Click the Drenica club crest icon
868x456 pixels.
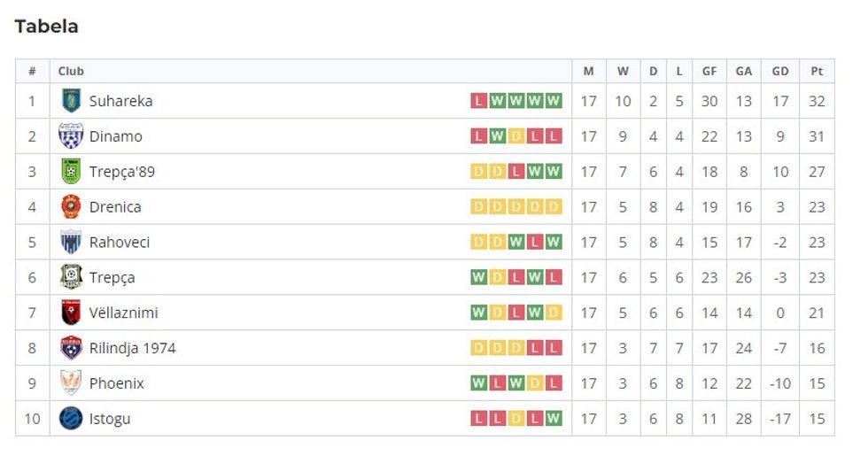click(71, 207)
